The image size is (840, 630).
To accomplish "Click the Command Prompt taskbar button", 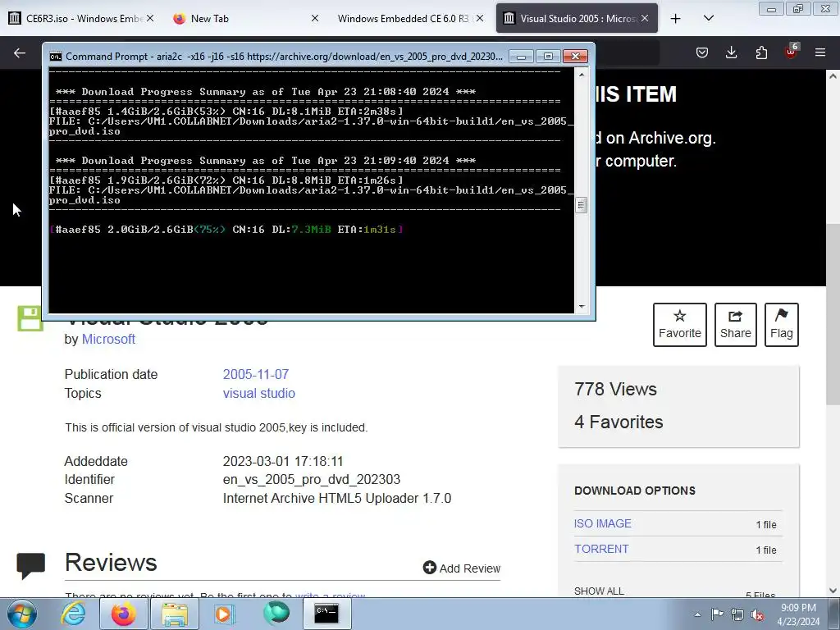I will pos(327,614).
